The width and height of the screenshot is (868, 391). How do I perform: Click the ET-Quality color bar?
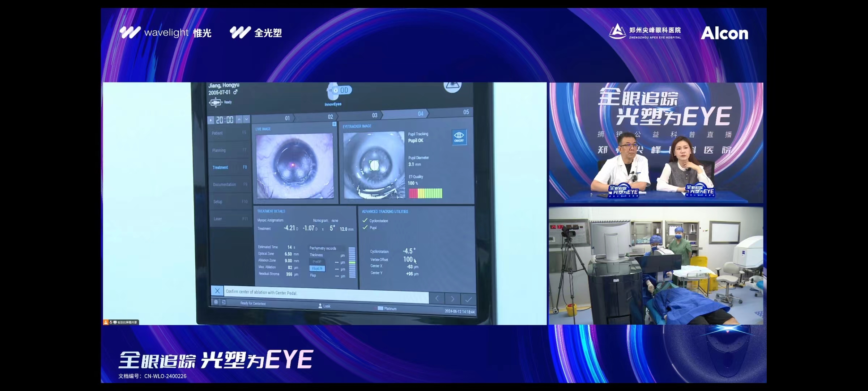pos(425,193)
